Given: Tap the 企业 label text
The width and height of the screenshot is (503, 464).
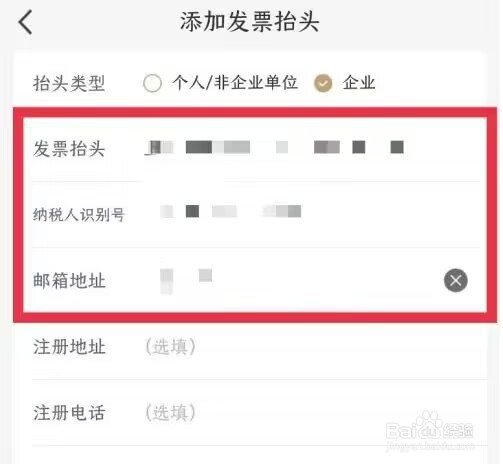Looking at the screenshot, I should click(x=359, y=82).
